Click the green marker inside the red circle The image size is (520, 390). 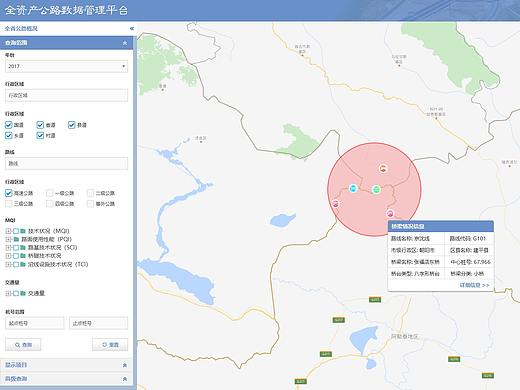point(376,190)
